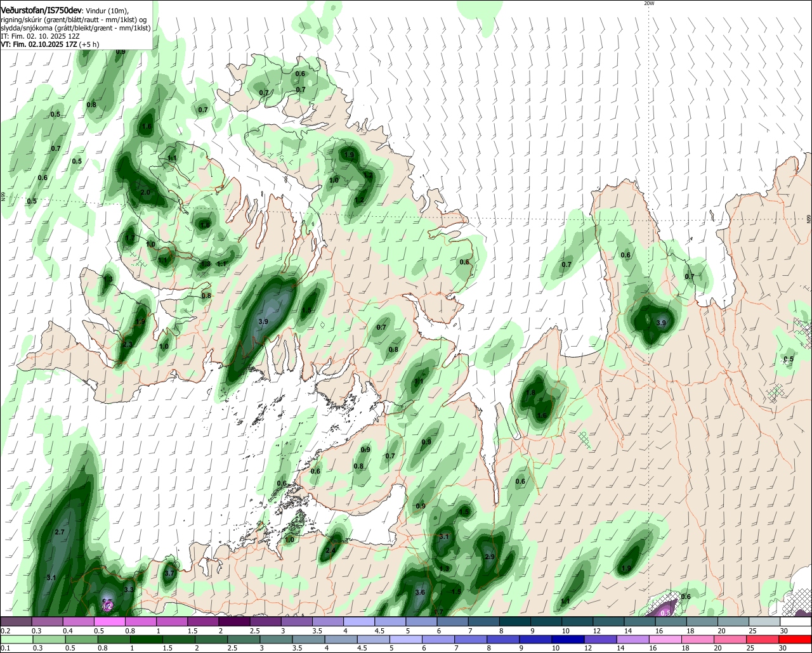Pick the dusky purple swatch after 0.2
The height and width of the screenshot is (653, 812).
(x=16, y=621)
